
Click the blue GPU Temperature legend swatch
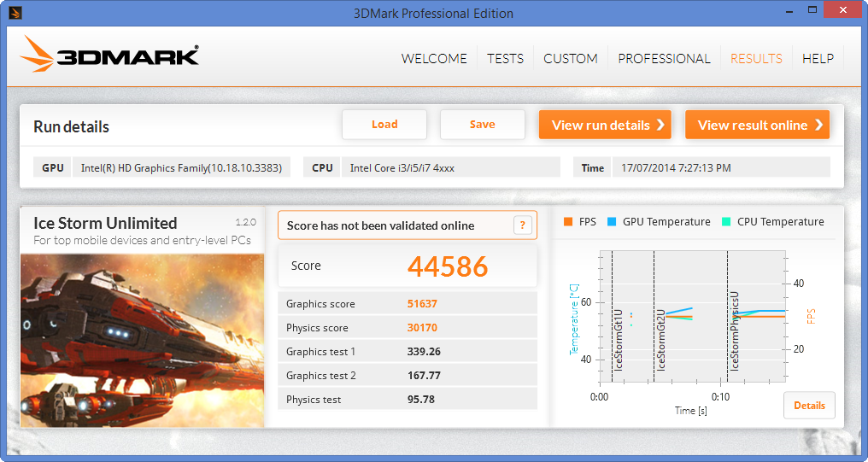[612, 222]
